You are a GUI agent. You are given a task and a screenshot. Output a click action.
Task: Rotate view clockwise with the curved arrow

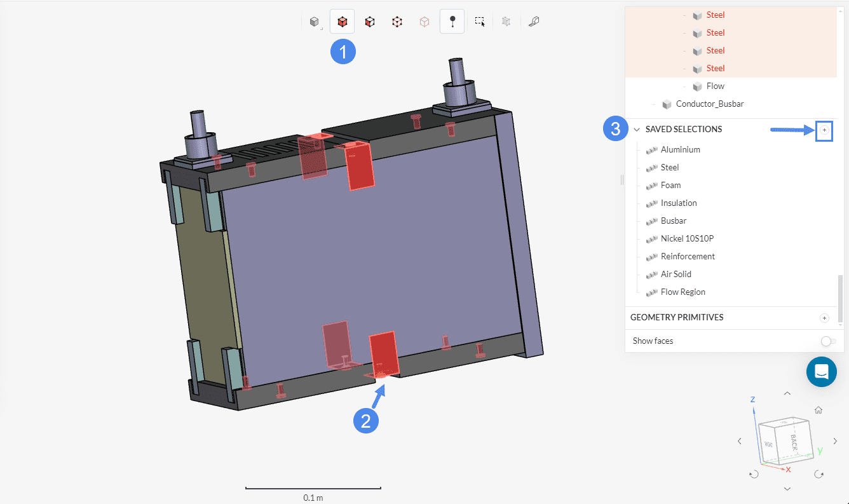(x=819, y=474)
